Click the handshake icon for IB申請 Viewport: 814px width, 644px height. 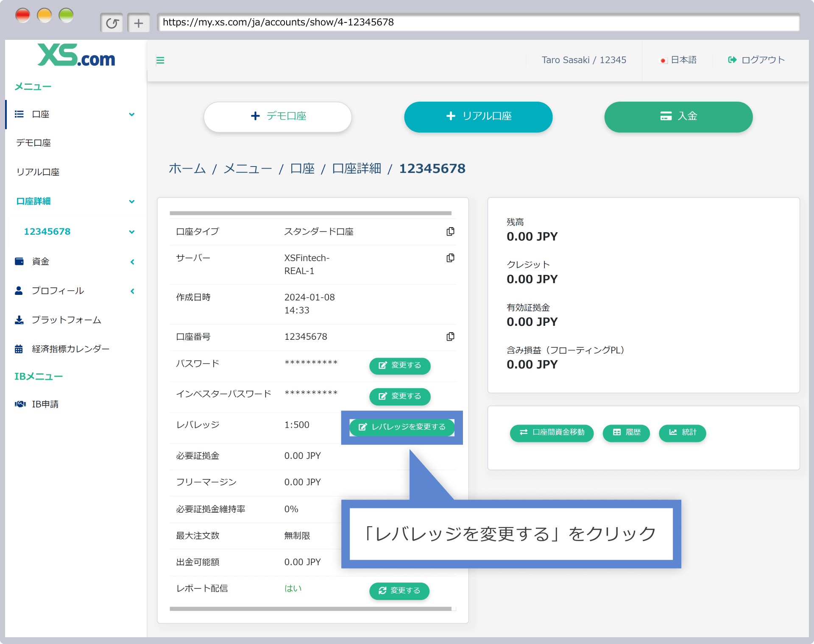20,404
